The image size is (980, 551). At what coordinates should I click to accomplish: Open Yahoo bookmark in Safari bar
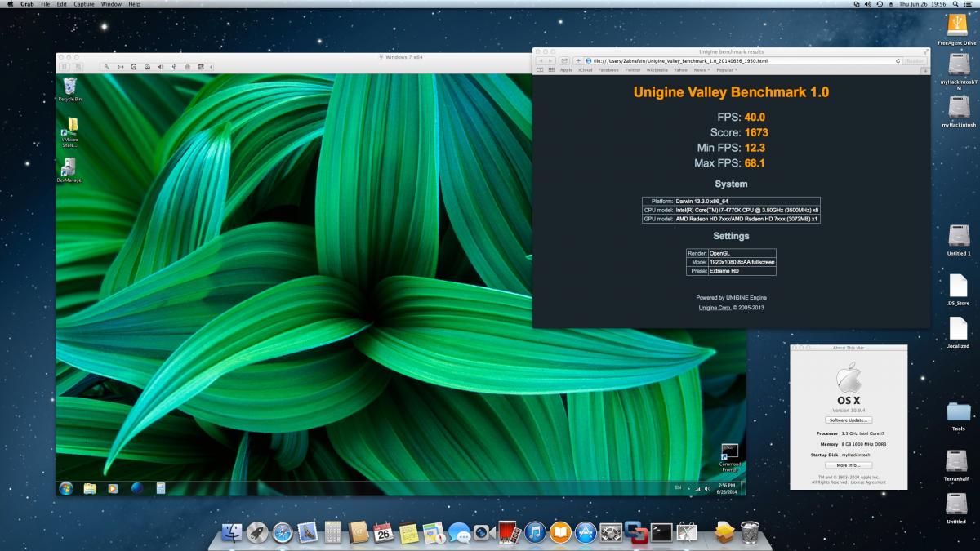[680, 70]
